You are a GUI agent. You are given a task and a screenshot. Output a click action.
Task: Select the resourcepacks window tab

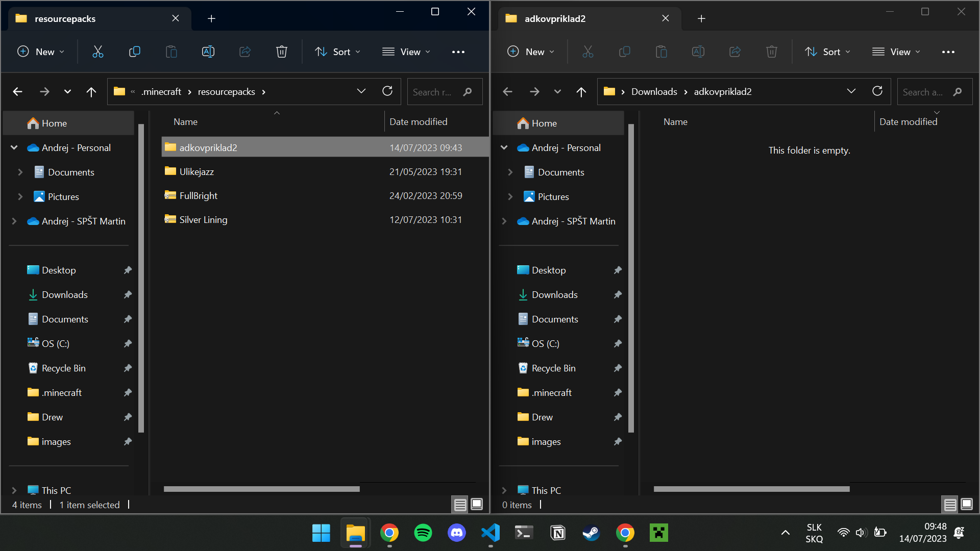100,19
